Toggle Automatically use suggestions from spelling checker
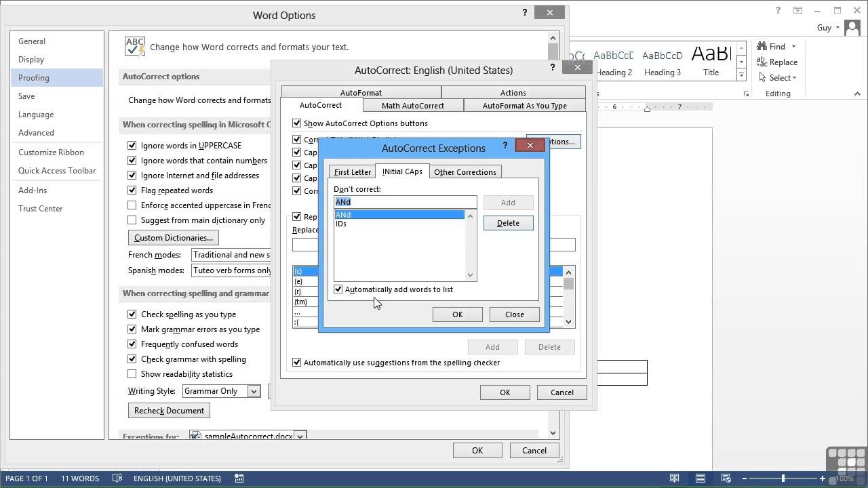868x488 pixels. tap(296, 363)
